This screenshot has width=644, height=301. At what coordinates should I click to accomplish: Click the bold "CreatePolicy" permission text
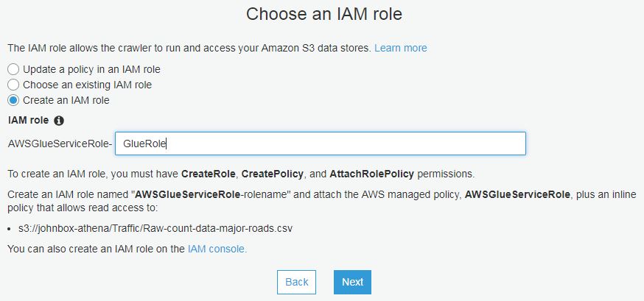point(279,174)
